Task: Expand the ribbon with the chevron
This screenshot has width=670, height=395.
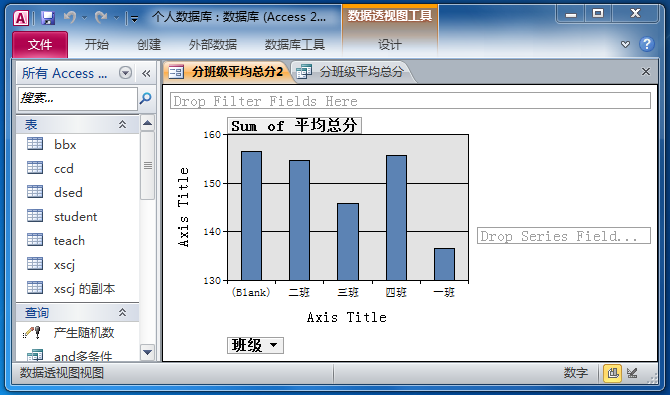Action: (625, 44)
